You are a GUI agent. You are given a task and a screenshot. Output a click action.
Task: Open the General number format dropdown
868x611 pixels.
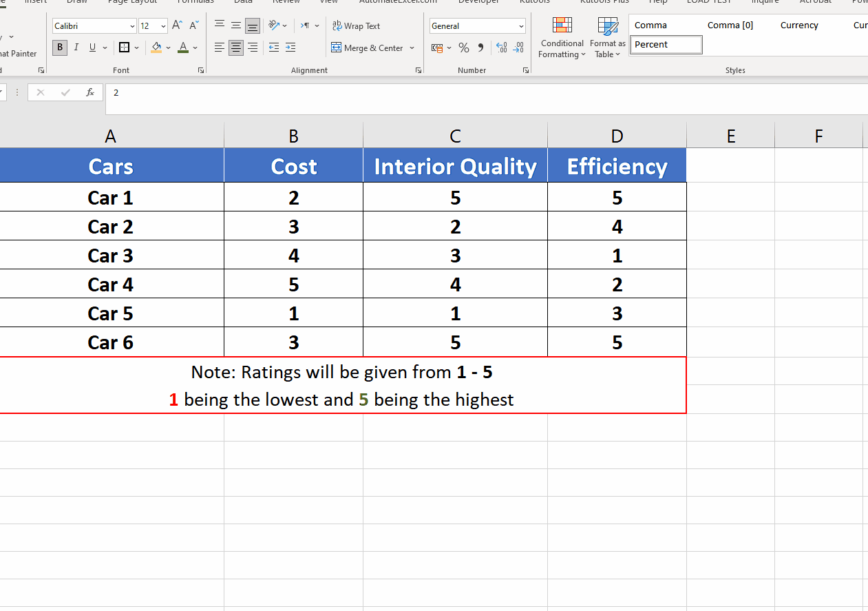pyautogui.click(x=520, y=26)
